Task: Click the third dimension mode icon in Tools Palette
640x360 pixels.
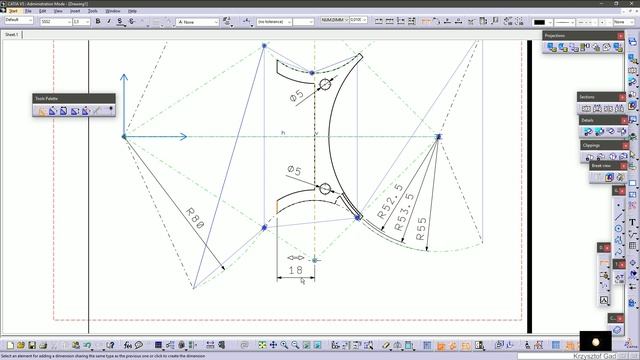Action: pos(64,111)
